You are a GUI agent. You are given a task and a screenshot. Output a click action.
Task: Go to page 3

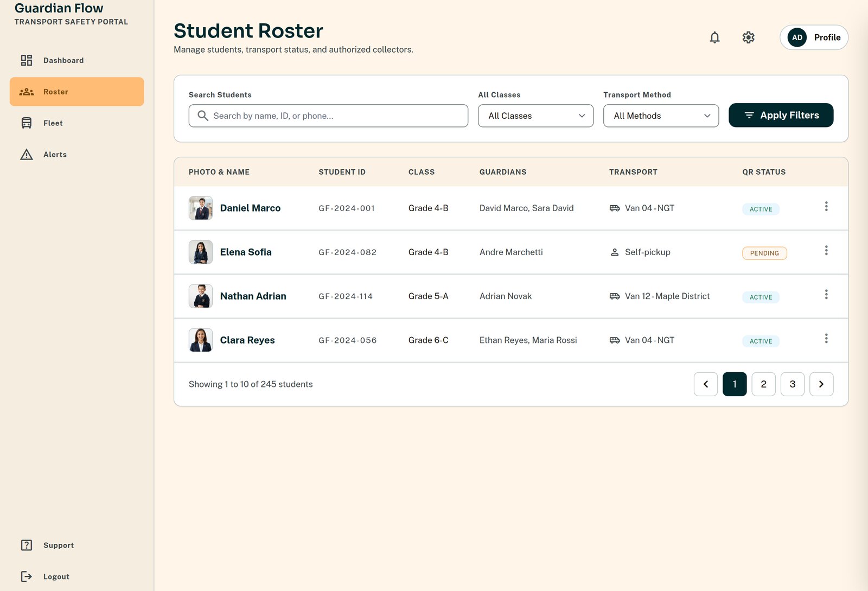(793, 384)
